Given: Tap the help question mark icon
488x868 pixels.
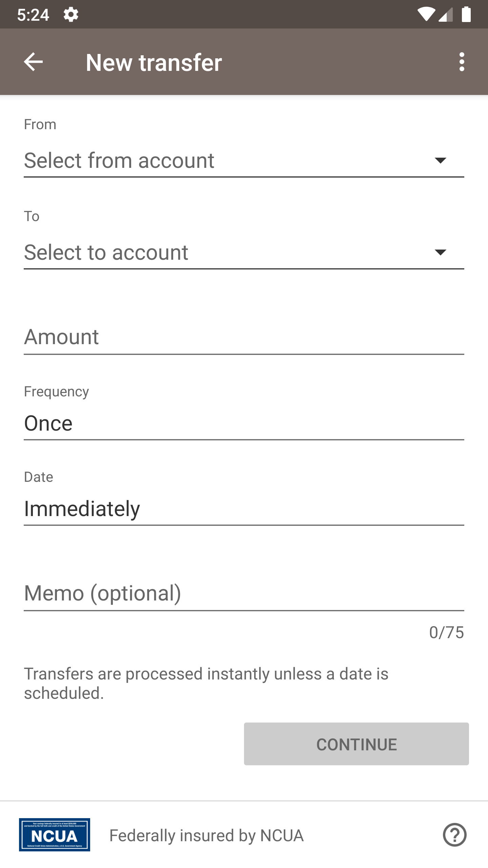Looking at the screenshot, I should (x=454, y=835).
